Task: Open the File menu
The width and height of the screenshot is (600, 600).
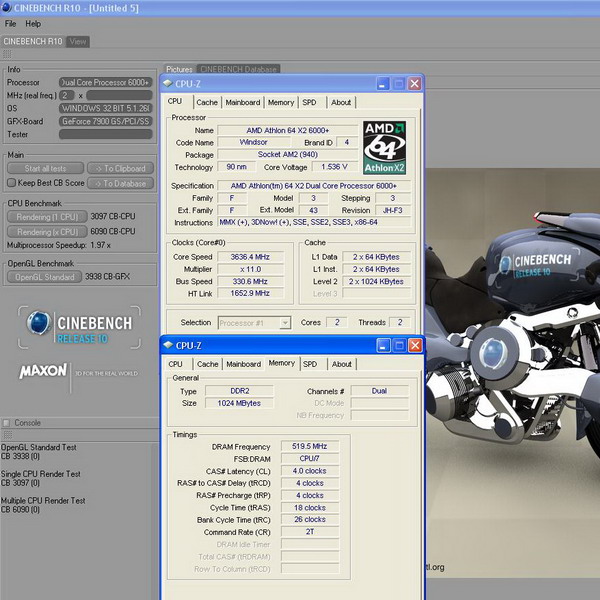Action: point(10,23)
